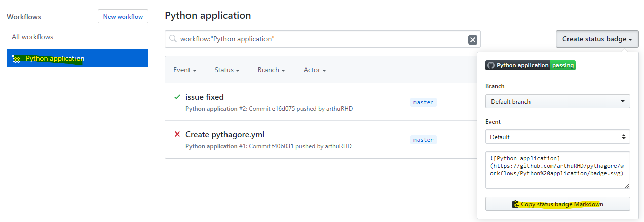The image size is (644, 222).
Task: Open the Status filter dropdown
Action: click(x=226, y=70)
